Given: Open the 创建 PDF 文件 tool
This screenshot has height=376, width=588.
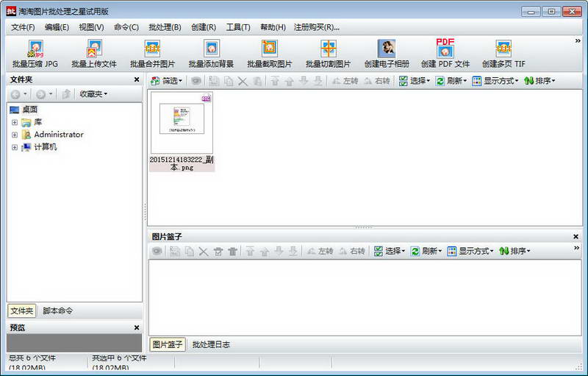Looking at the screenshot, I should (445, 54).
